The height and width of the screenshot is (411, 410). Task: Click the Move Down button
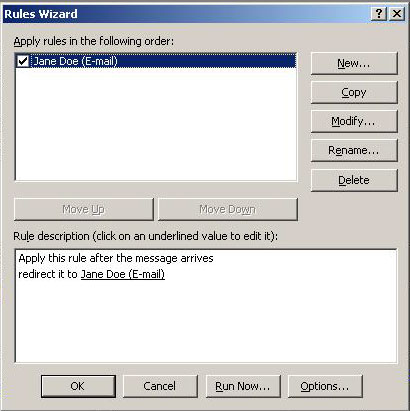(x=228, y=209)
